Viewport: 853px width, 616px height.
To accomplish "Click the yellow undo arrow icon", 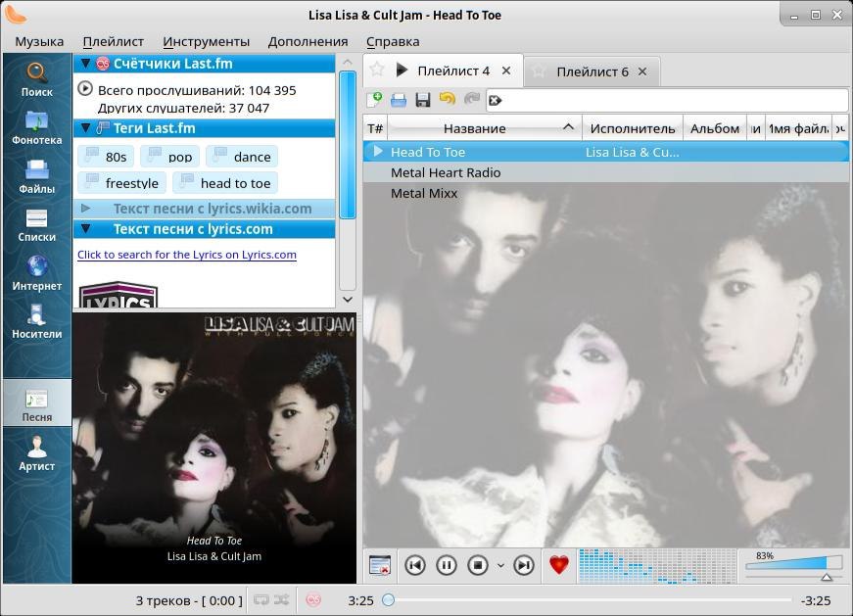I will click(448, 99).
